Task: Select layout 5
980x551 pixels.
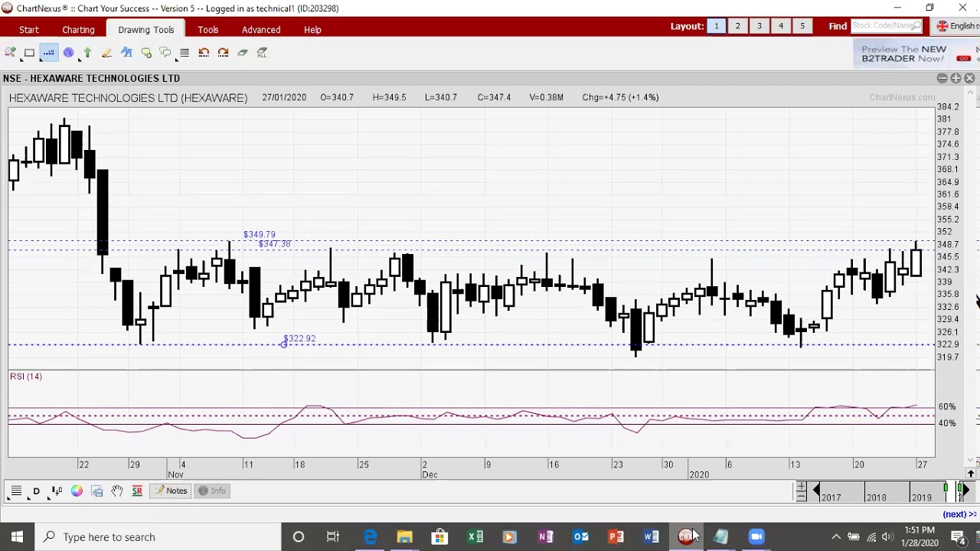Action: (x=802, y=26)
